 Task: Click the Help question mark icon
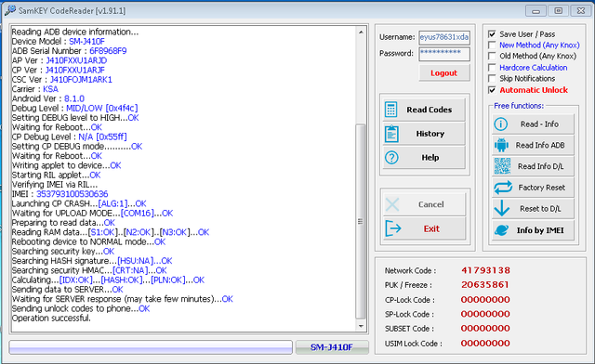tap(391, 157)
